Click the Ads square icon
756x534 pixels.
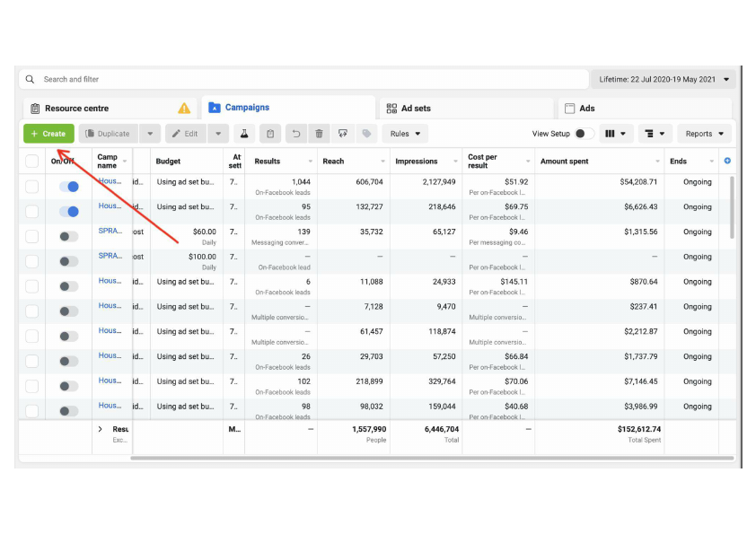coord(569,109)
